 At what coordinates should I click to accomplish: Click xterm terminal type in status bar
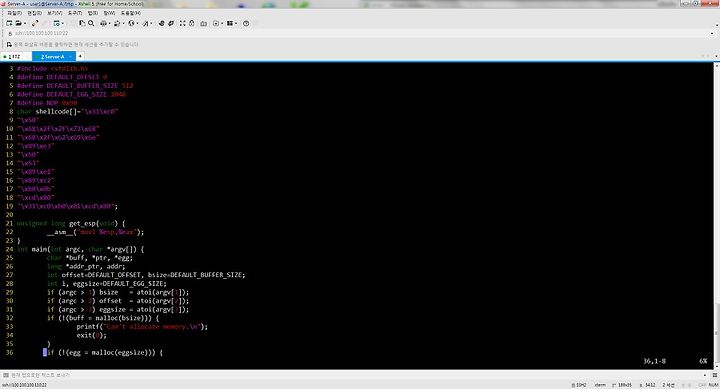(x=600, y=385)
